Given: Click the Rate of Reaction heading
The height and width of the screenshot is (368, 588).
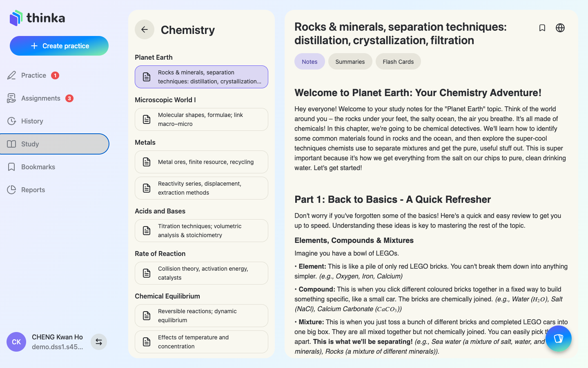Looking at the screenshot, I should (x=160, y=254).
